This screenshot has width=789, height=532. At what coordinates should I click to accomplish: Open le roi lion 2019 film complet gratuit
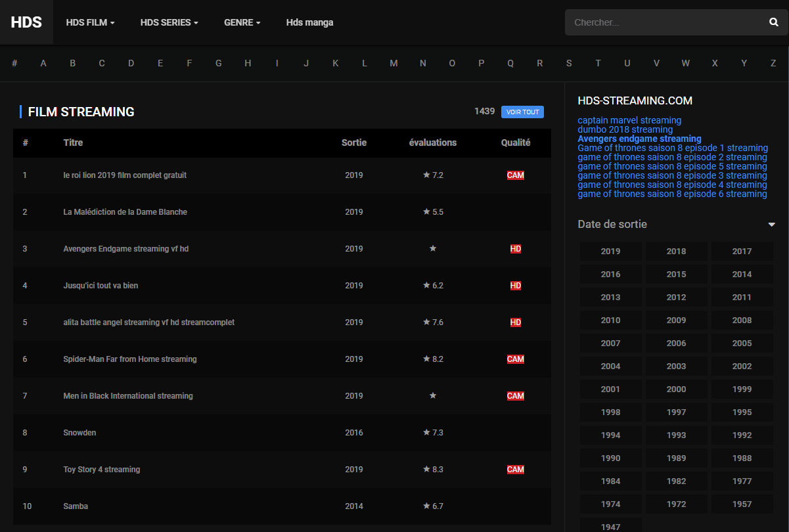(125, 175)
